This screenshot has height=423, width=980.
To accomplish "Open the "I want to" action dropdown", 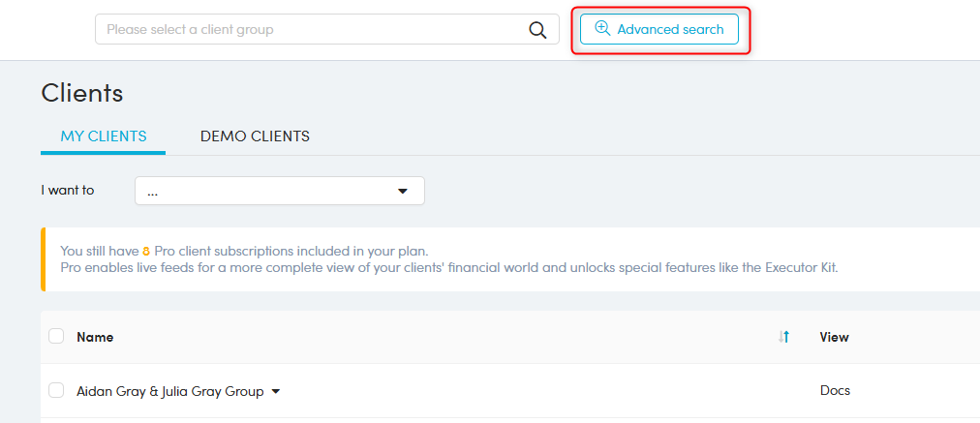I will [279, 191].
